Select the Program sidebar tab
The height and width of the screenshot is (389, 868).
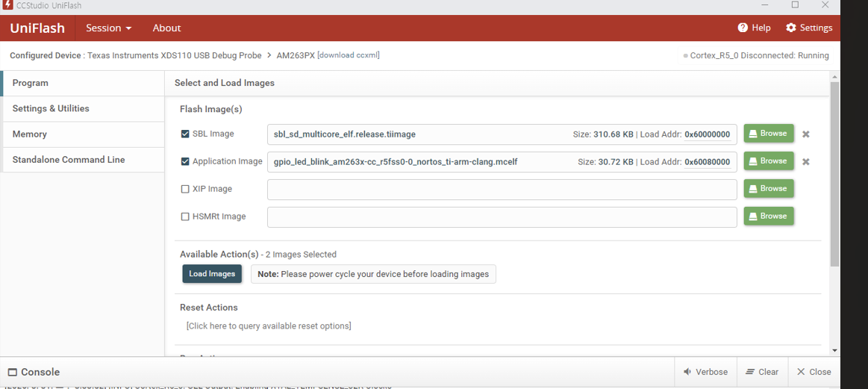click(83, 83)
